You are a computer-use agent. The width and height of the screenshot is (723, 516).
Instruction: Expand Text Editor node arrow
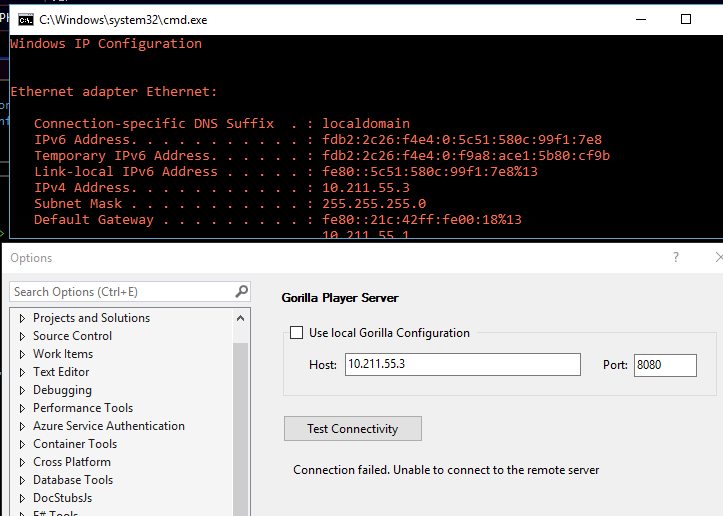[x=22, y=372]
